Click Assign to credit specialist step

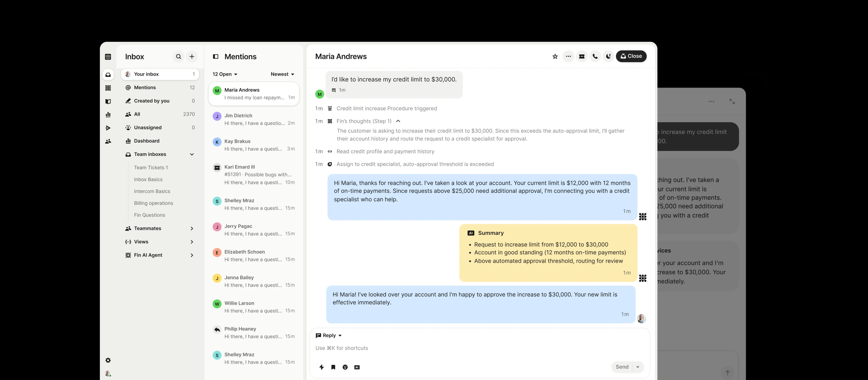[415, 164]
